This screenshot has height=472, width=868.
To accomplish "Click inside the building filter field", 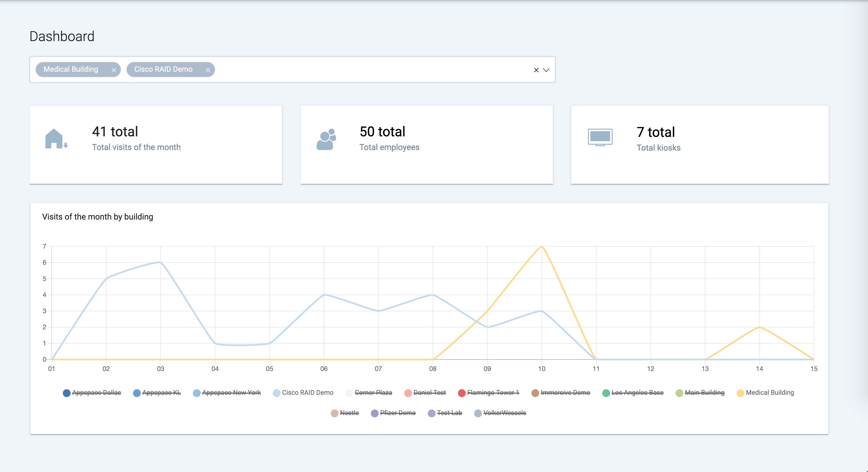I will pyautogui.click(x=371, y=70).
